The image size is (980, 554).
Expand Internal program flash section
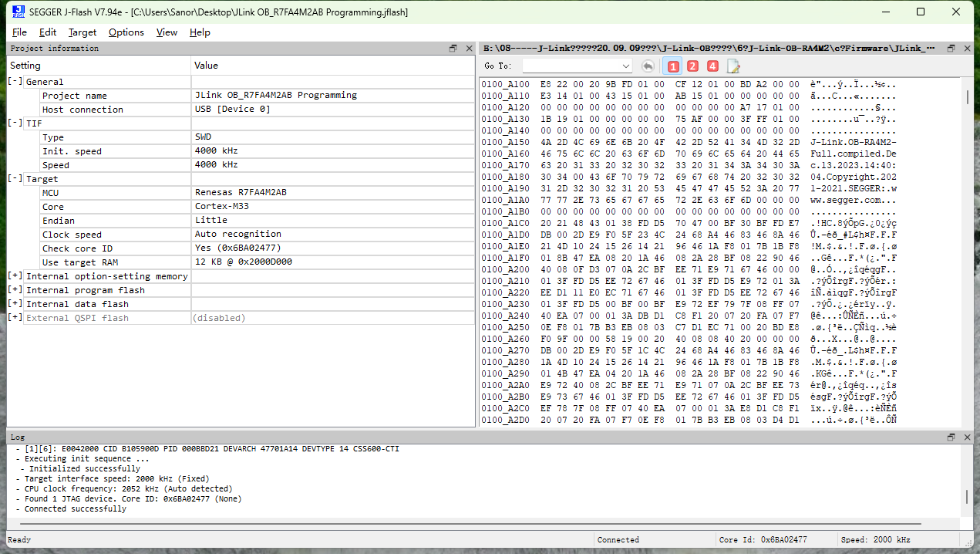pyautogui.click(x=15, y=290)
